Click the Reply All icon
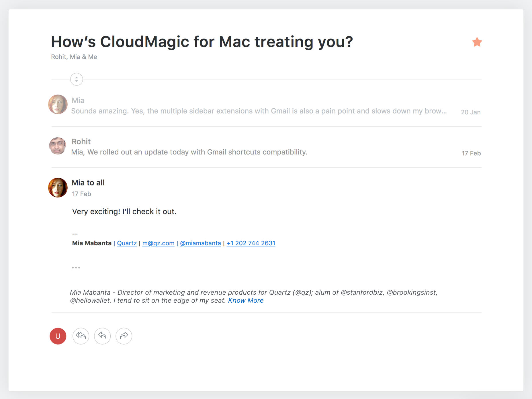Image resolution: width=532 pixels, height=399 pixels. [81, 336]
